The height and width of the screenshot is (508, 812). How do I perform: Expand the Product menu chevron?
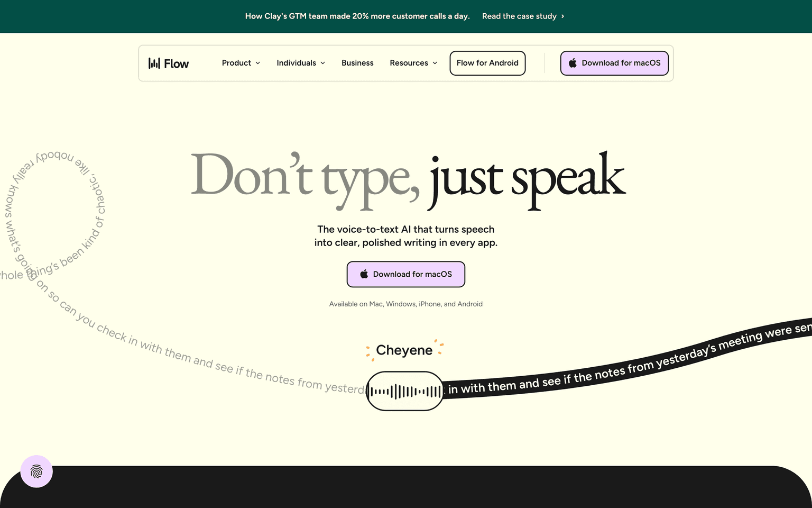tap(258, 63)
